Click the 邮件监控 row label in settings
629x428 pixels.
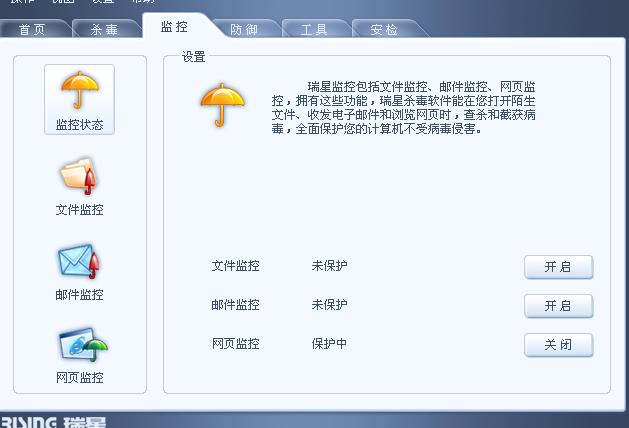coord(235,305)
